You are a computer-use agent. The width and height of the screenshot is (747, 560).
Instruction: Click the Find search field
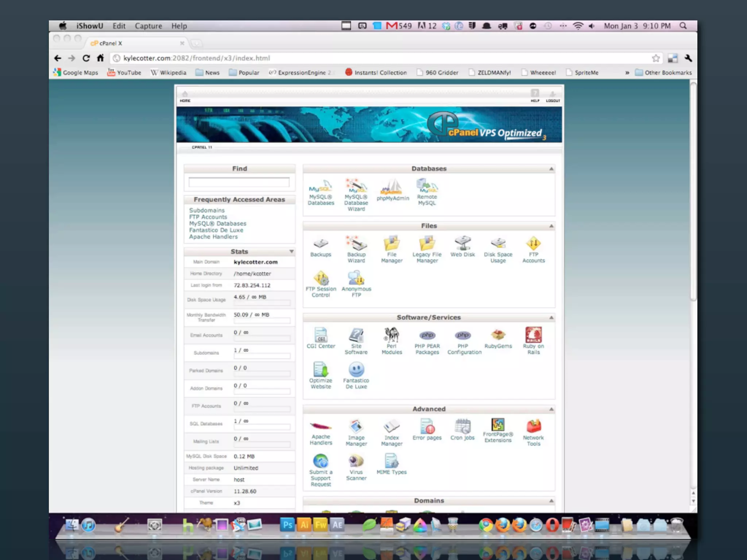(x=239, y=182)
